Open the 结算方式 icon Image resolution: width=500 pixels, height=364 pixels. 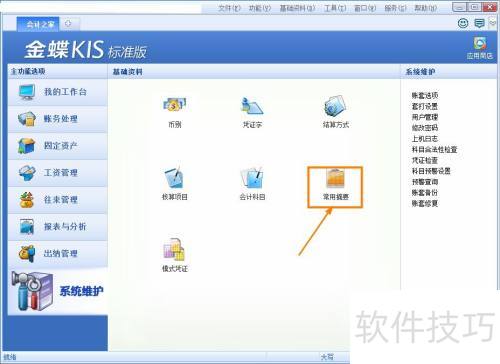coord(335,113)
